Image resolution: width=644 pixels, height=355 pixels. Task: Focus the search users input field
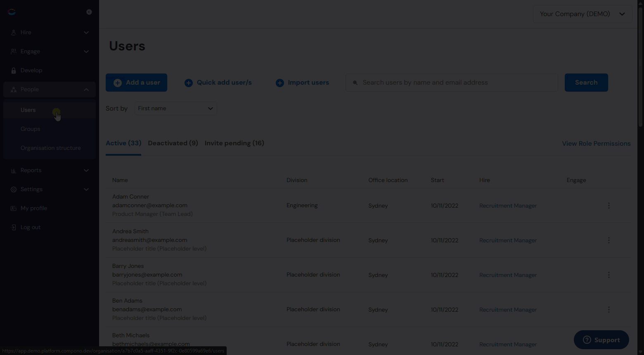pos(452,83)
